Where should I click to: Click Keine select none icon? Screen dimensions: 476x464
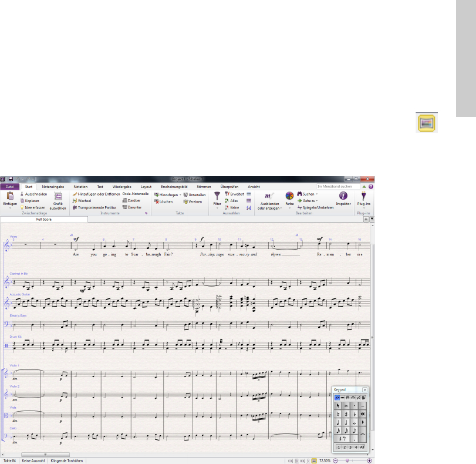tap(227, 207)
